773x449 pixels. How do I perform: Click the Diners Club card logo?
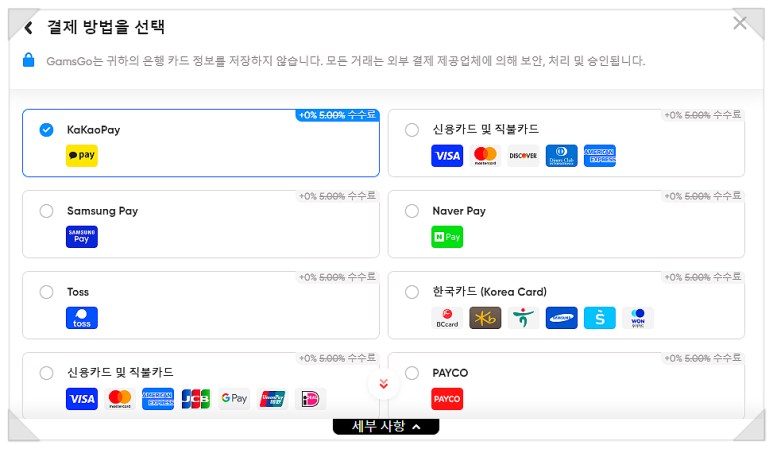(562, 156)
